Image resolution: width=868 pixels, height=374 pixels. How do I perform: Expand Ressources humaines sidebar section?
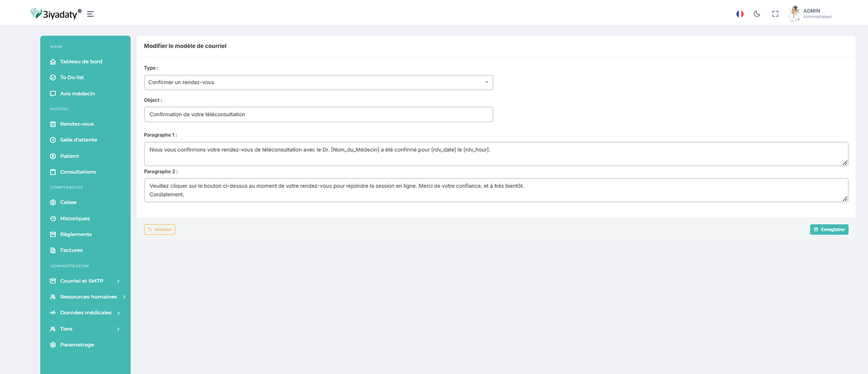(x=88, y=297)
